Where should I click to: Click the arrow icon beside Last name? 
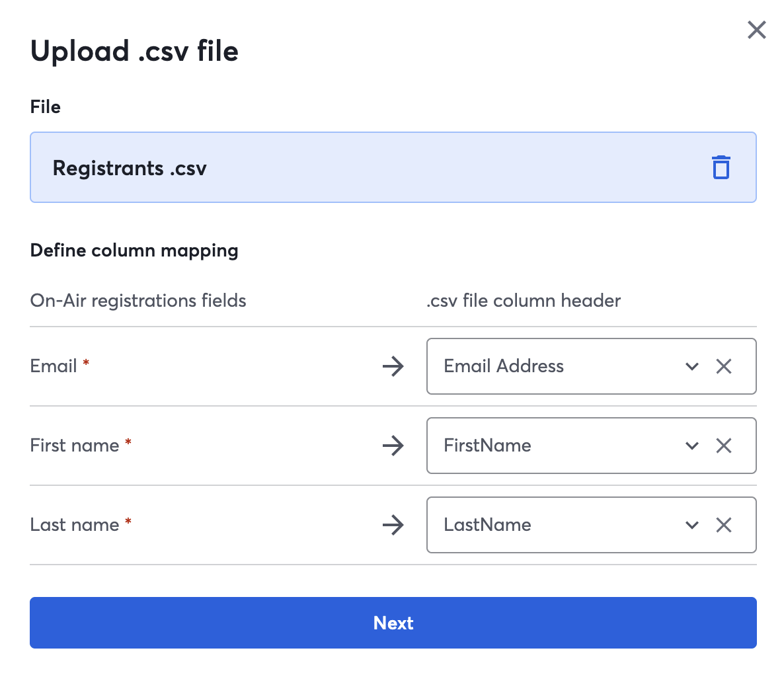[x=393, y=525]
